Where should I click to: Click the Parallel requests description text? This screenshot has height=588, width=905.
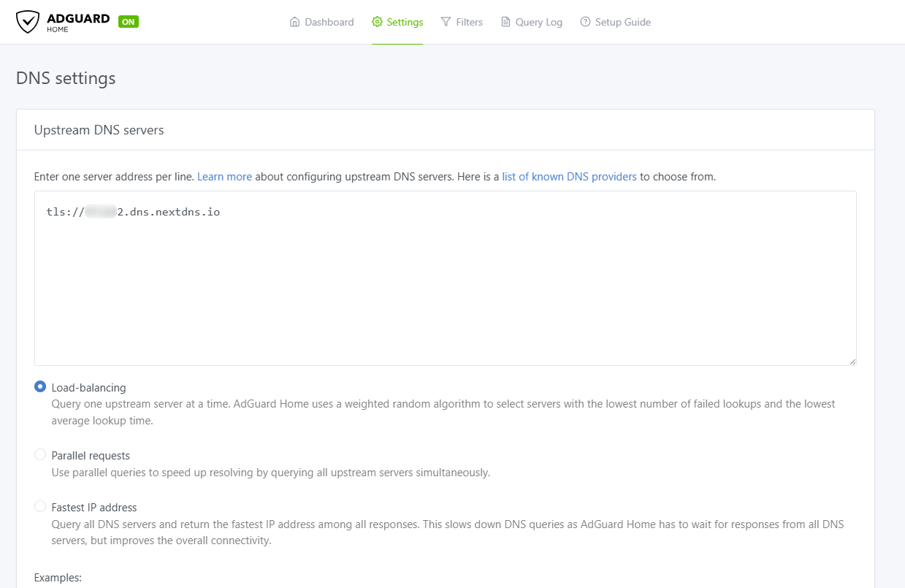pyautogui.click(x=270, y=472)
